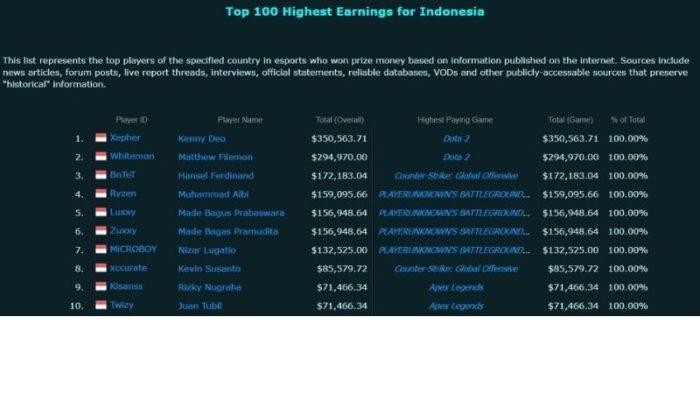
Task: Click the $172,183.04 overall total for BnTeT
Action: click(x=339, y=176)
